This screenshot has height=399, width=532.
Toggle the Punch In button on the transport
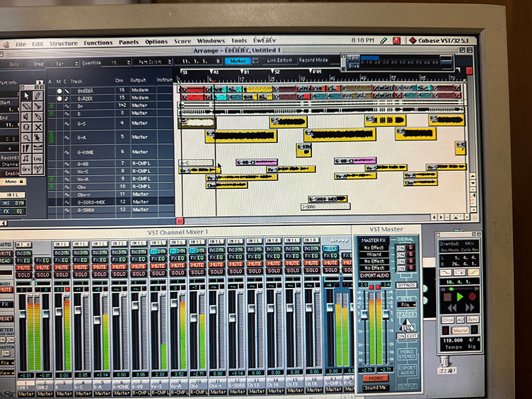coord(446,273)
